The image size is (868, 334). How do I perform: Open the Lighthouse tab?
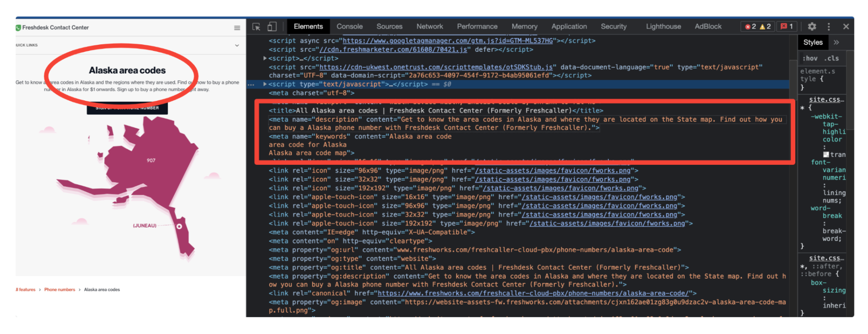pos(663,27)
